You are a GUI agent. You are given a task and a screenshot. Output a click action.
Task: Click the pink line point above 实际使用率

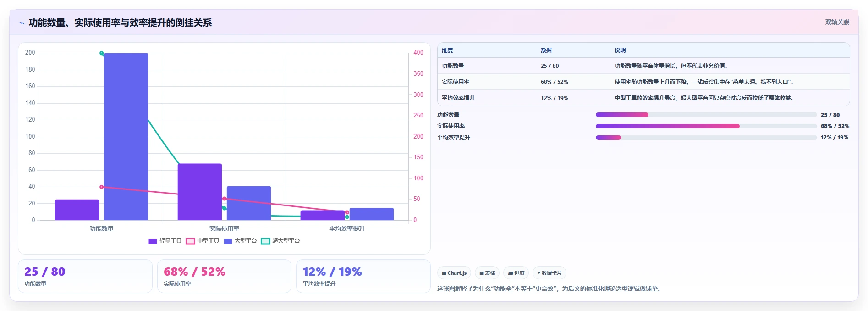[x=224, y=199]
